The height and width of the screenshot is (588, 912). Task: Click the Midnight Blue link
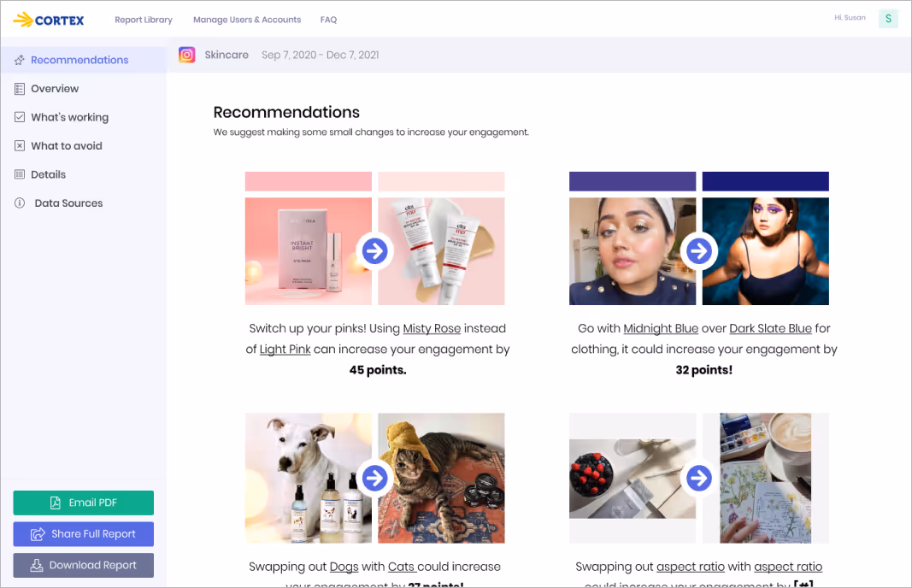[x=661, y=328]
